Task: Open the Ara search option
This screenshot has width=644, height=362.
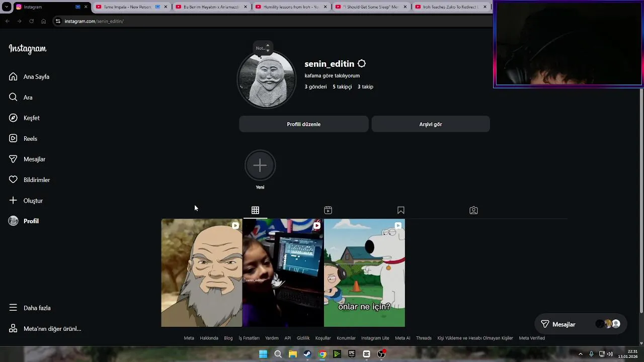Action: 21,97
